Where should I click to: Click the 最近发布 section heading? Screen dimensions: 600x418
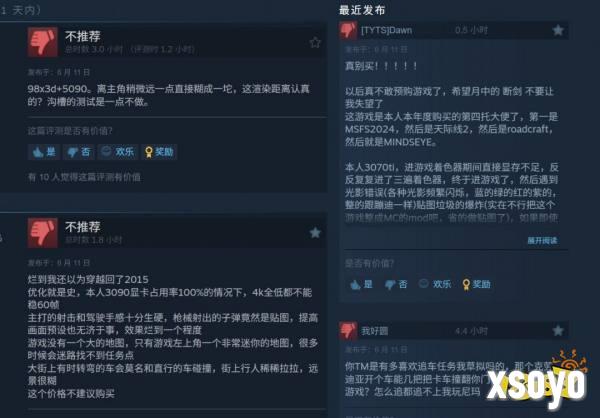tap(362, 10)
